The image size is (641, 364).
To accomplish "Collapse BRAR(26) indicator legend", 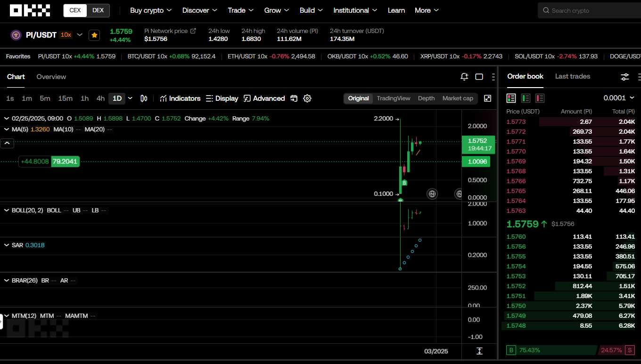I will tap(7, 281).
